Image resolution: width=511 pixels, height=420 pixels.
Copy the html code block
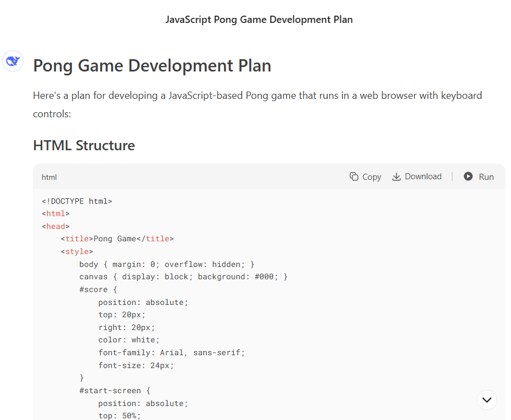pyautogui.click(x=365, y=176)
